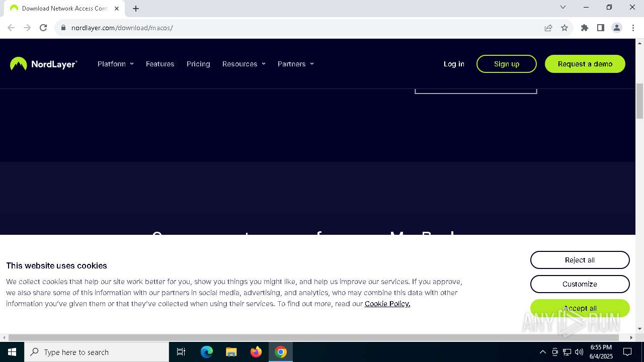
Task: Open the tab search chevron in the title bar
Action: click(x=563, y=7)
